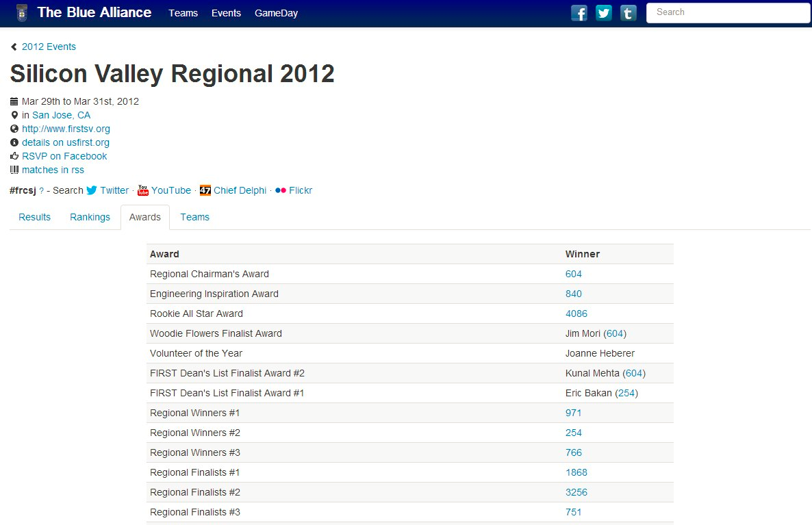812x525 pixels.
Task: Go back to 2012 Events
Action: coord(49,47)
